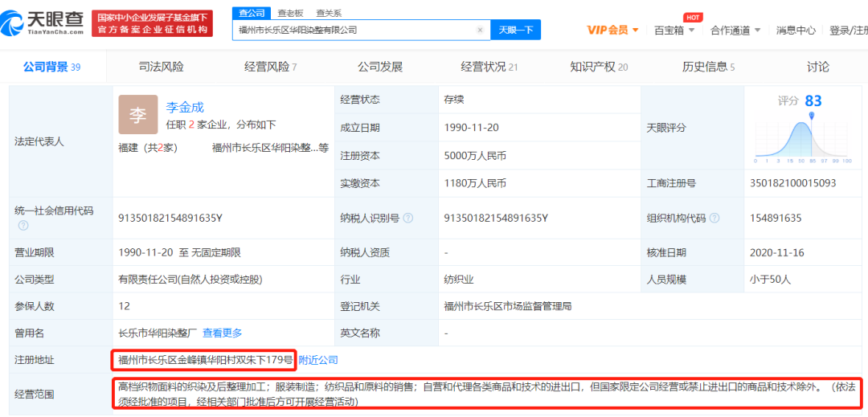Viewport: 868px width, 417px height.
Task: Click the HOT badge above 百宝箱
Action: pyautogui.click(x=693, y=17)
